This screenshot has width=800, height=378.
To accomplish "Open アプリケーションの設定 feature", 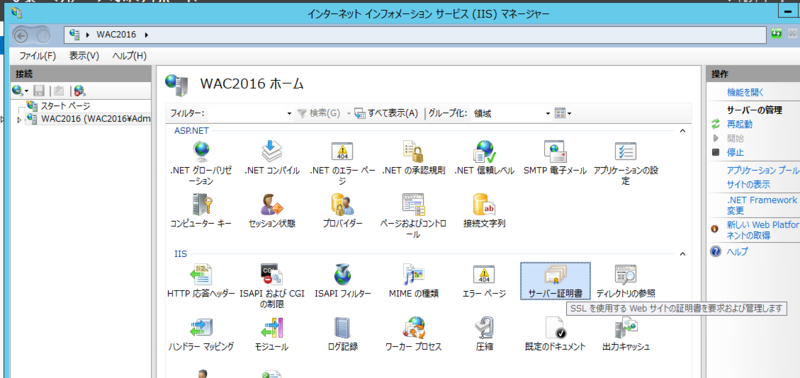I will [x=626, y=163].
